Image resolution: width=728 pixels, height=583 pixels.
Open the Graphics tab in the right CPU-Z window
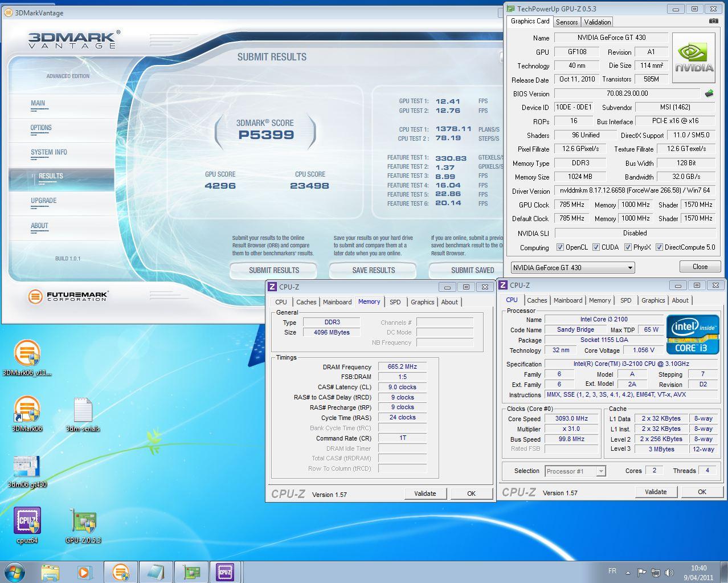point(653,300)
